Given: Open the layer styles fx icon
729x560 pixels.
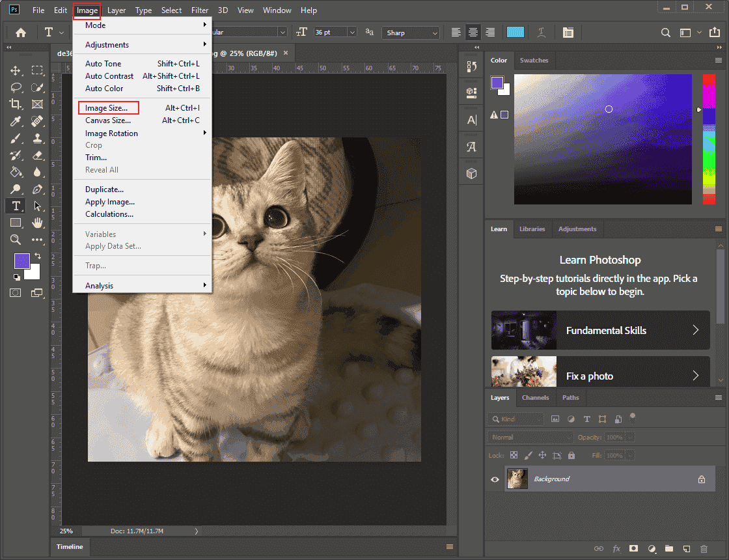Looking at the screenshot, I should pos(616,549).
